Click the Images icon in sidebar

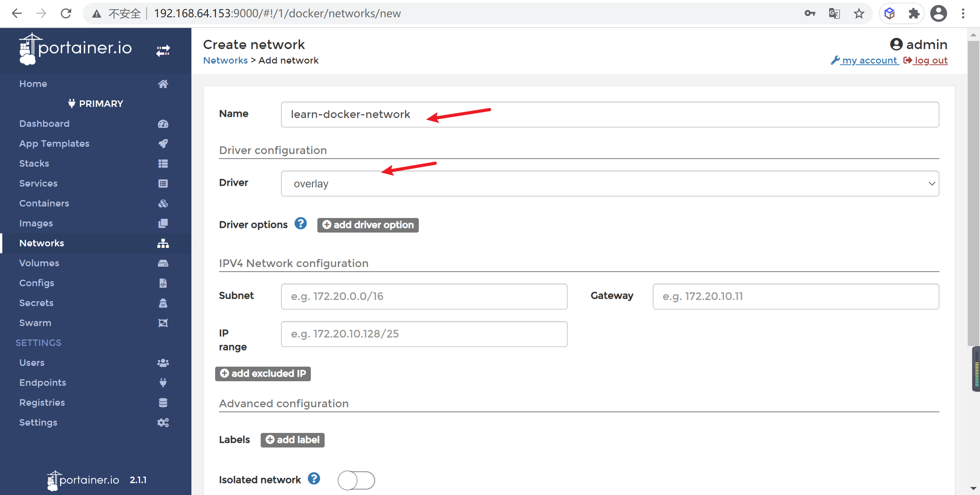point(163,223)
